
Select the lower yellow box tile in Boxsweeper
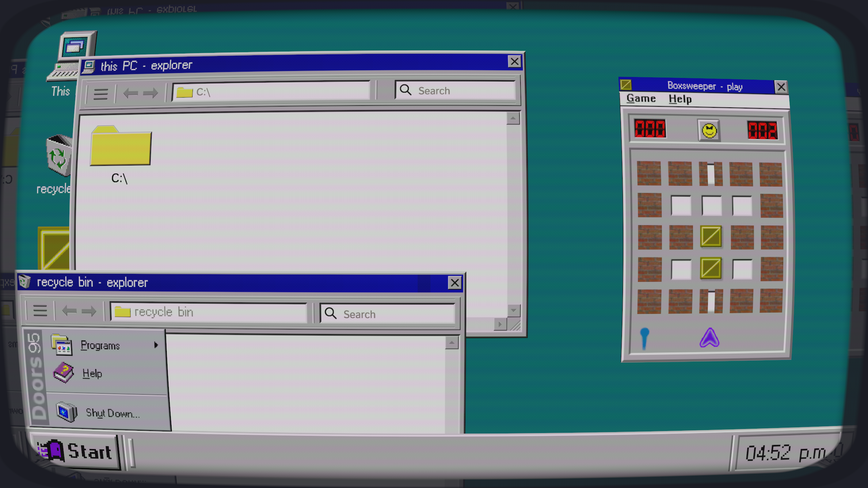711,268
